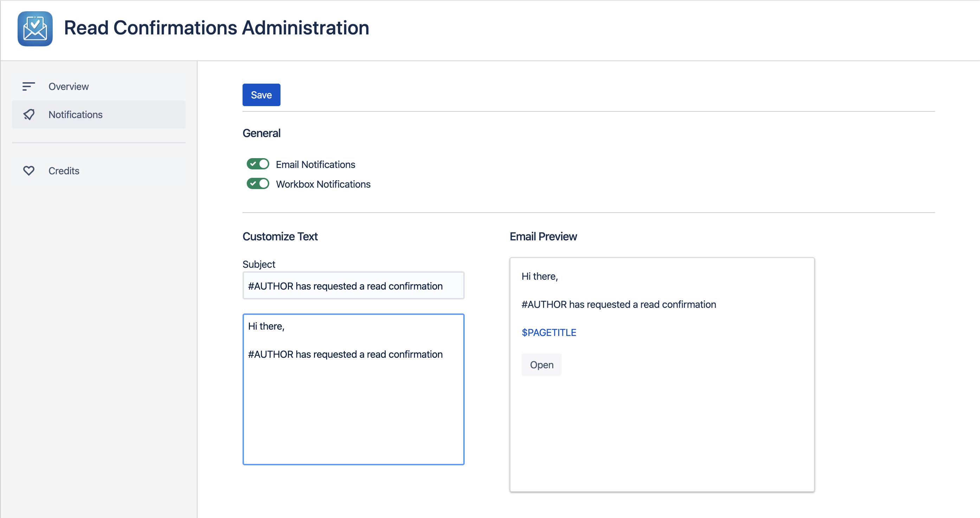Screen dimensions: 980x518
Task: Disable the Email Notifications toggle
Action: (258, 164)
